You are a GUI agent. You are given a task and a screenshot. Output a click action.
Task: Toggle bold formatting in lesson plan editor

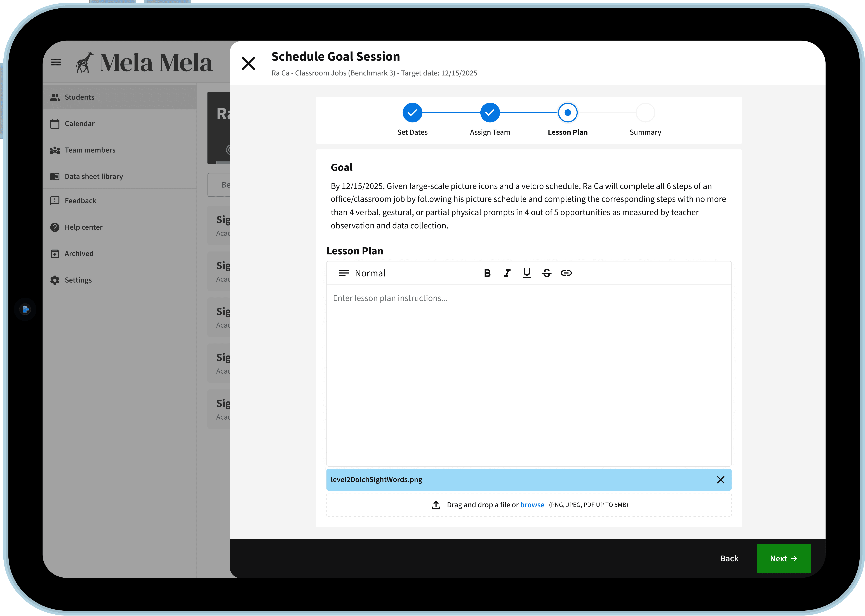pos(487,273)
